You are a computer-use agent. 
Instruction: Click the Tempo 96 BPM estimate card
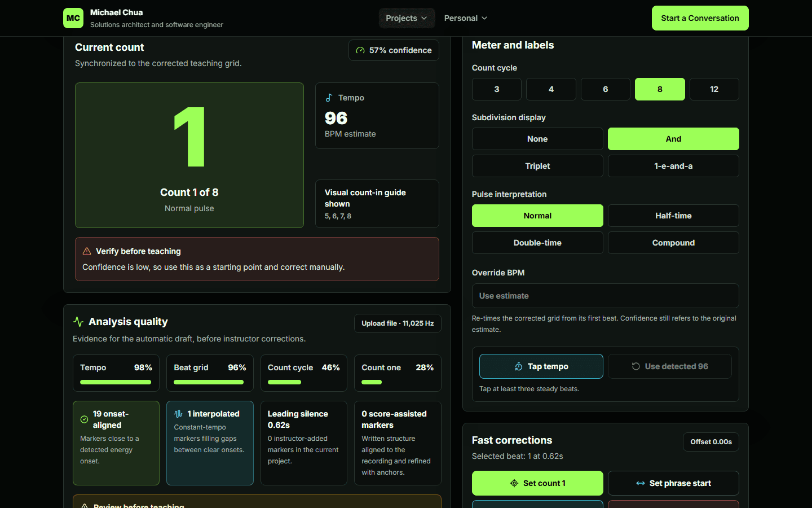377,116
